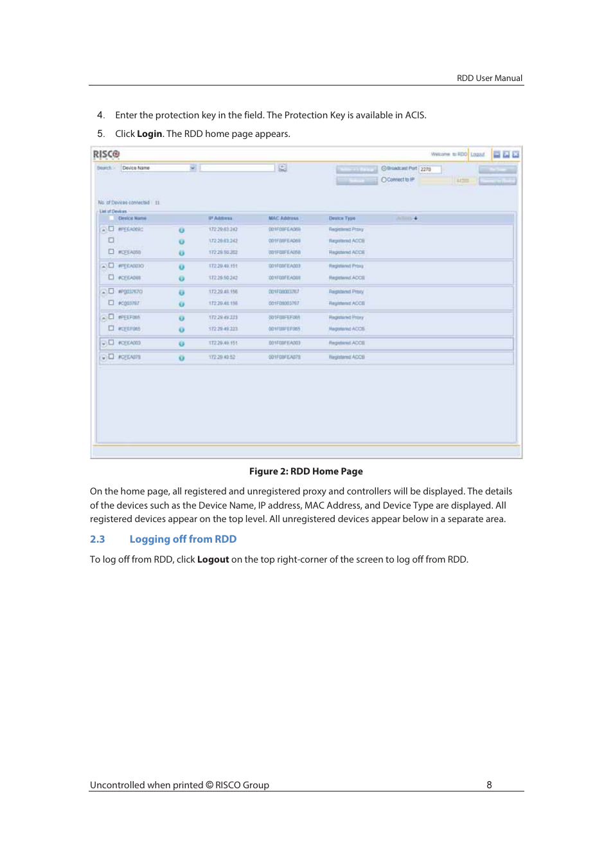Viewport: 613px width, 868px height.
Task: Click Registered Proxy in the #PEEF085 row
Action: (x=346, y=318)
